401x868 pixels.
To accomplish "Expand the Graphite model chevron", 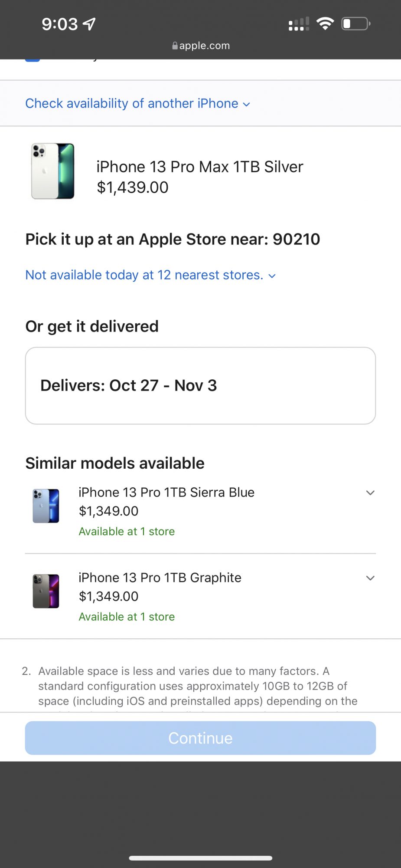I will tap(370, 578).
